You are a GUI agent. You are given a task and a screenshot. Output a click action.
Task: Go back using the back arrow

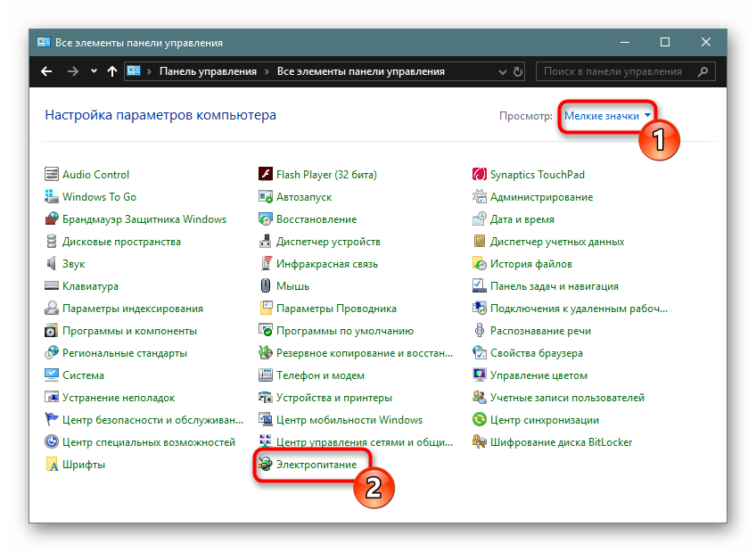(46, 71)
